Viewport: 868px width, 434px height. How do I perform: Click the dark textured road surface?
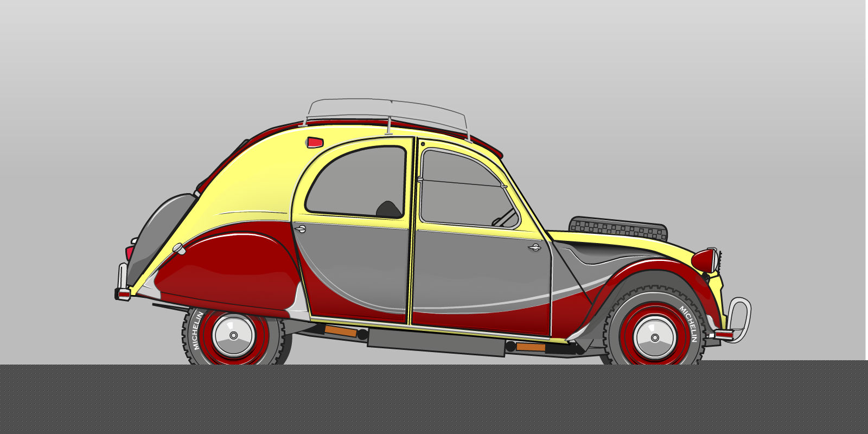point(434,400)
